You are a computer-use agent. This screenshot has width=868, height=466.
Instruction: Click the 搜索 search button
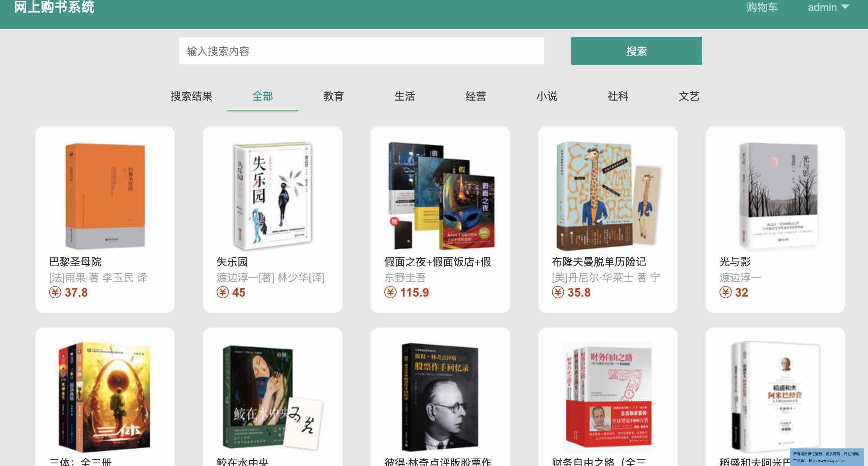(x=636, y=51)
